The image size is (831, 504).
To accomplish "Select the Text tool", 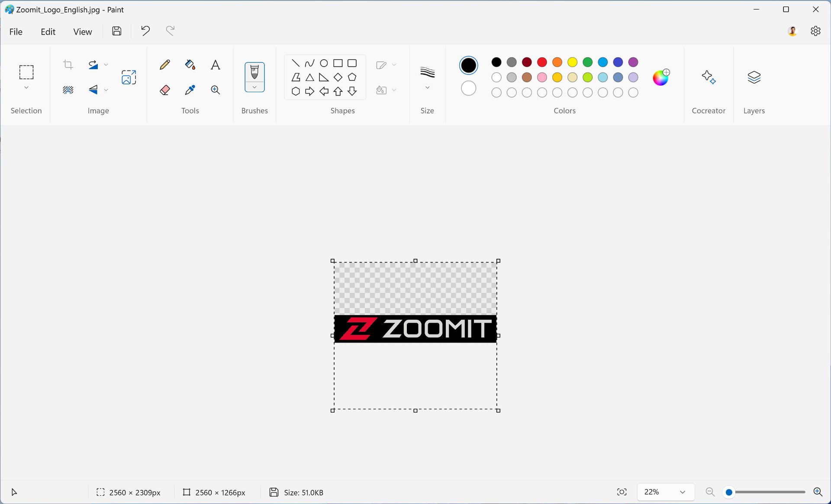I will pos(215,64).
